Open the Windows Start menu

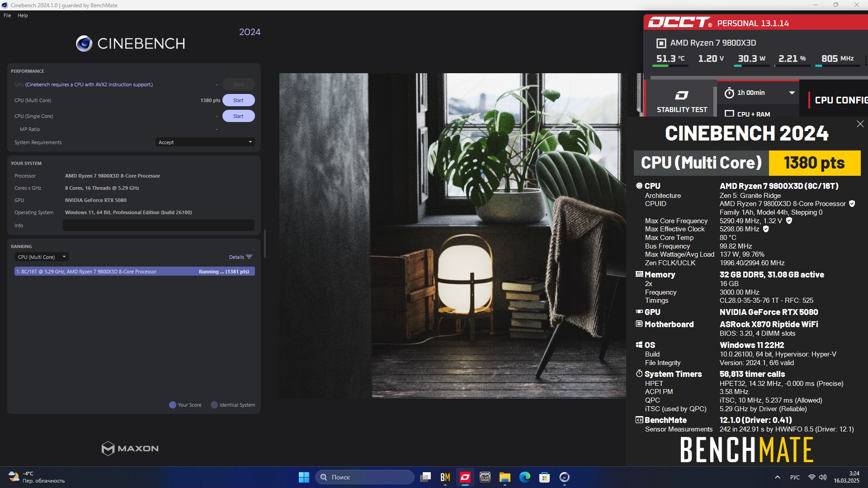point(304,477)
